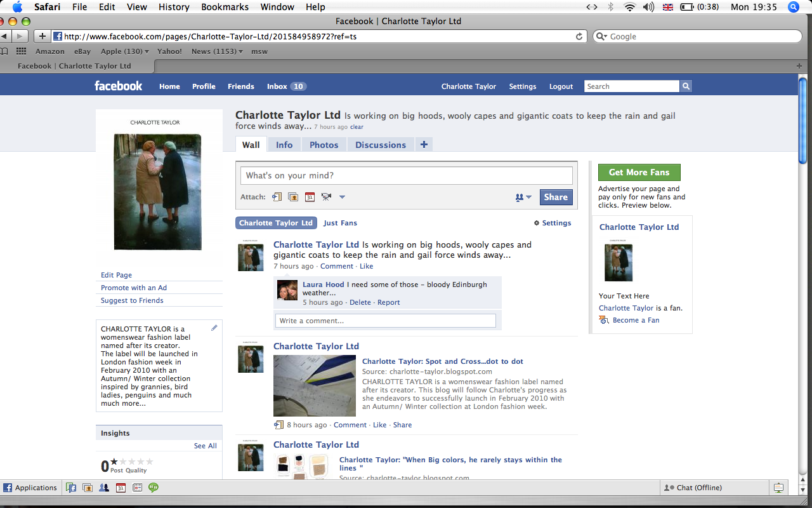
Task: Open the Notes app icon in bottom bar
Action: 137,488
